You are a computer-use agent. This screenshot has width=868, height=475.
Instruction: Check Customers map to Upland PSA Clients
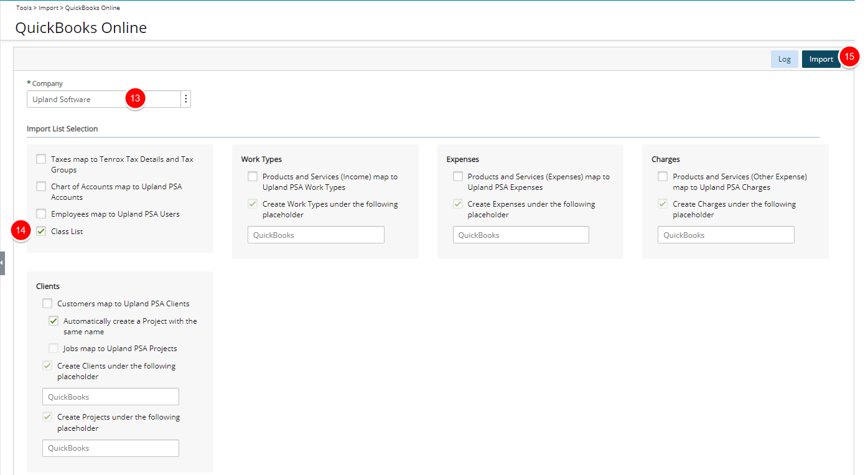click(47, 303)
